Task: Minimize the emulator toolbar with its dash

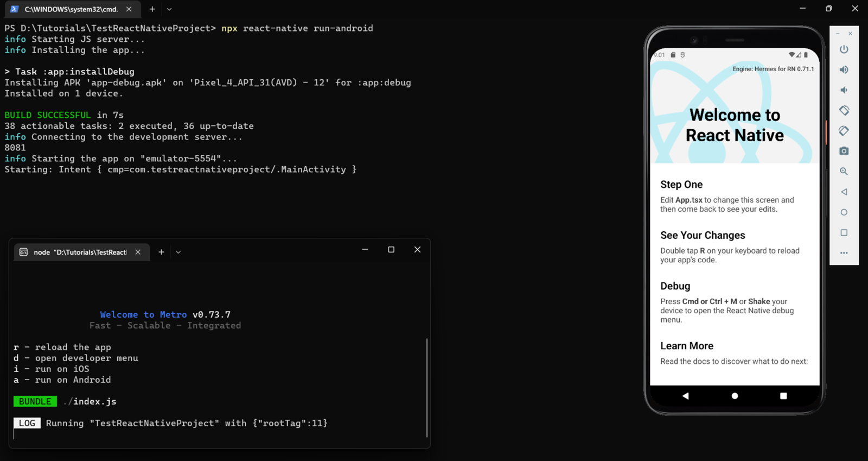Action: pos(838,34)
